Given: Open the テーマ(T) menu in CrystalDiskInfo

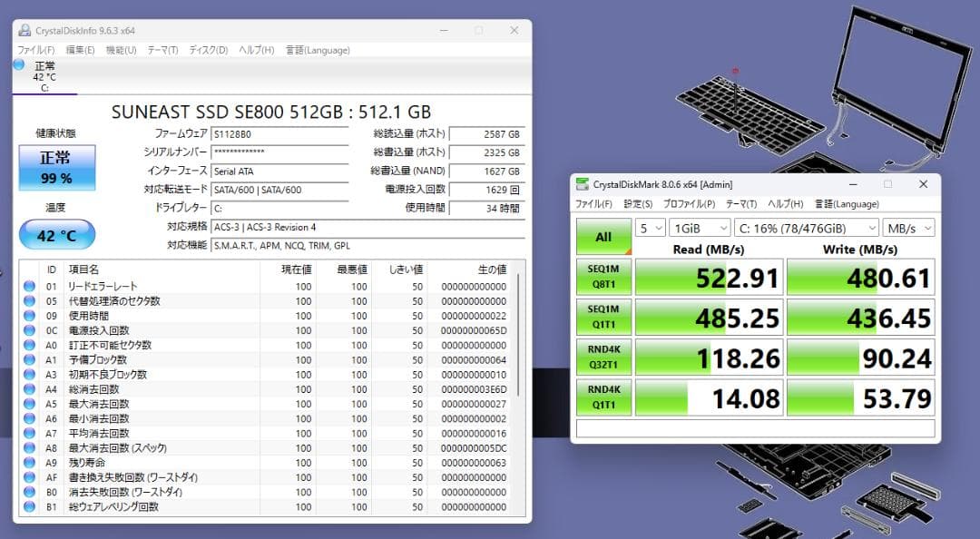Looking at the screenshot, I should point(161,50).
